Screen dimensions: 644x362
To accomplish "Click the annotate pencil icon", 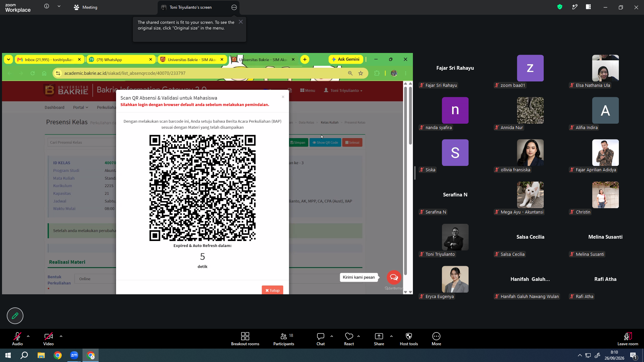I will (x=15, y=316).
